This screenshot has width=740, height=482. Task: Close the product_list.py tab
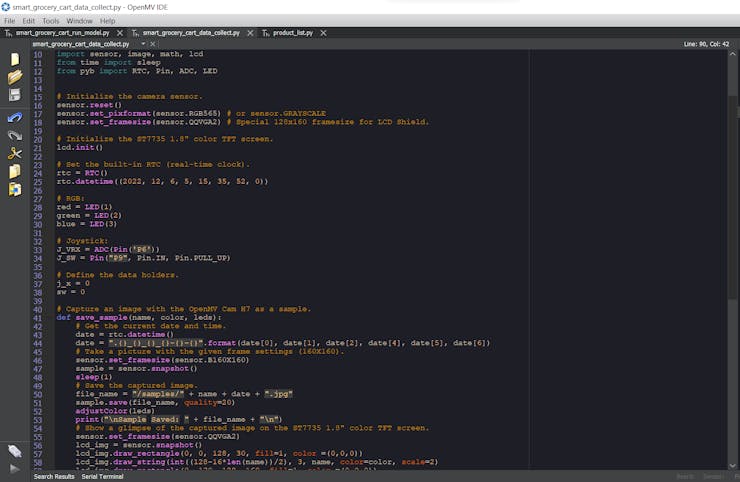[323, 33]
